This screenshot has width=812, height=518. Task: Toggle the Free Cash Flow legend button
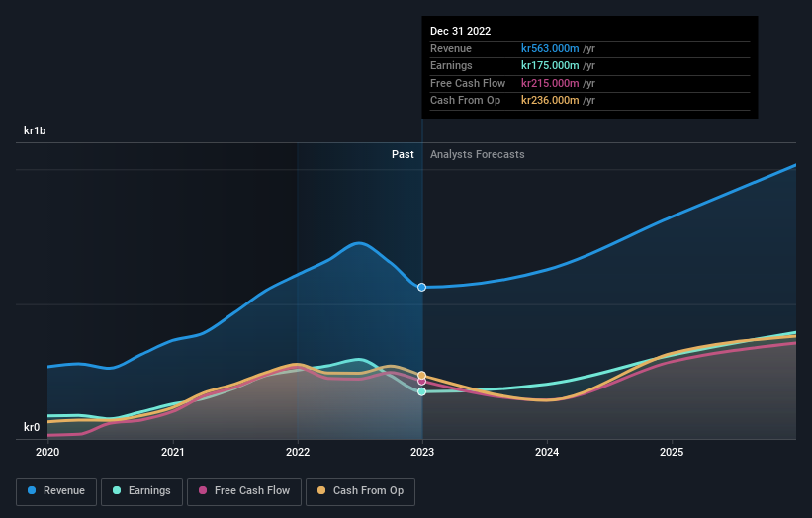244,491
